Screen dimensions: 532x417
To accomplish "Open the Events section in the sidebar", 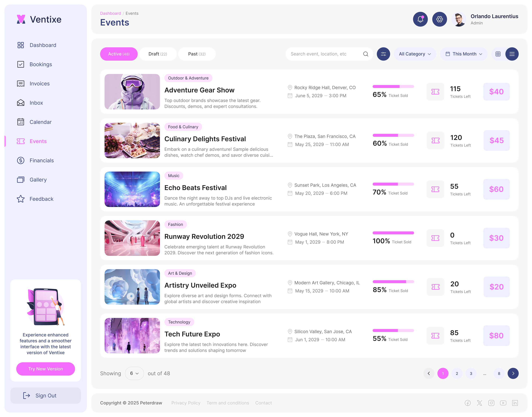I will (38, 141).
